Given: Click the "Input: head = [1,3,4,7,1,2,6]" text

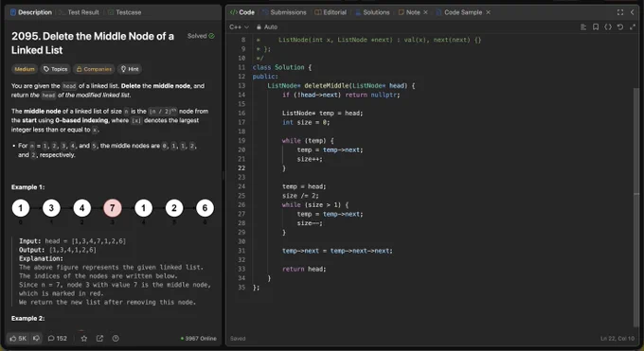Looking at the screenshot, I should click(72, 241).
